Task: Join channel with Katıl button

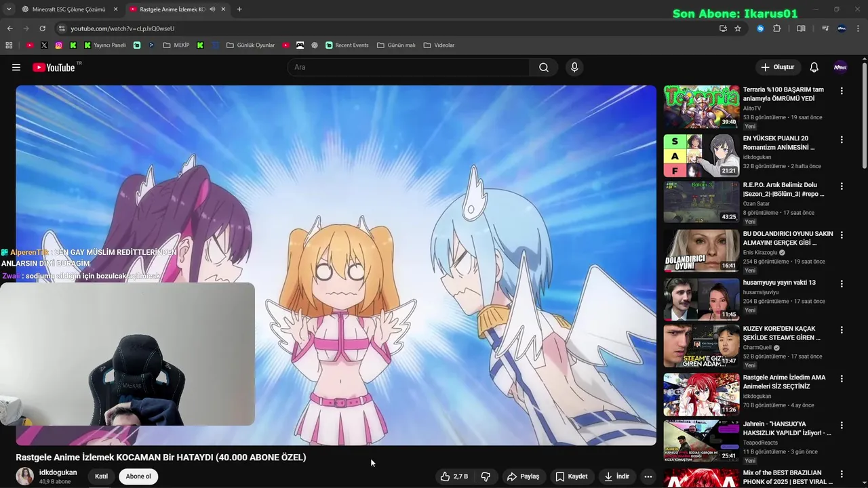Action: (x=101, y=476)
